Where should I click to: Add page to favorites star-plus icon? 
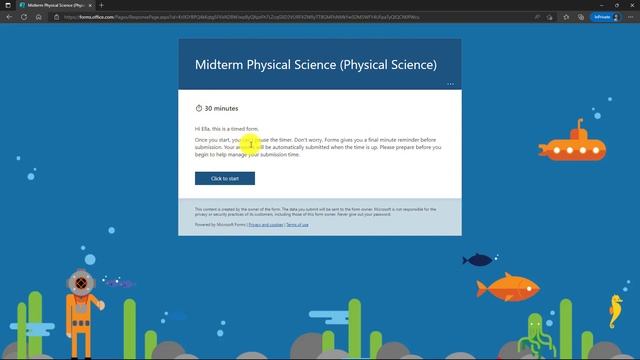pyautogui.click(x=550, y=17)
